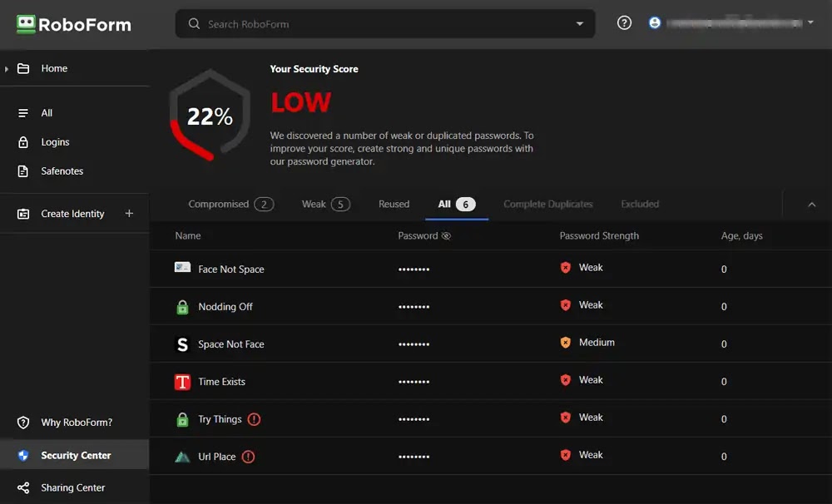
Task: Click the warning icon beside Url Place
Action: point(248,457)
